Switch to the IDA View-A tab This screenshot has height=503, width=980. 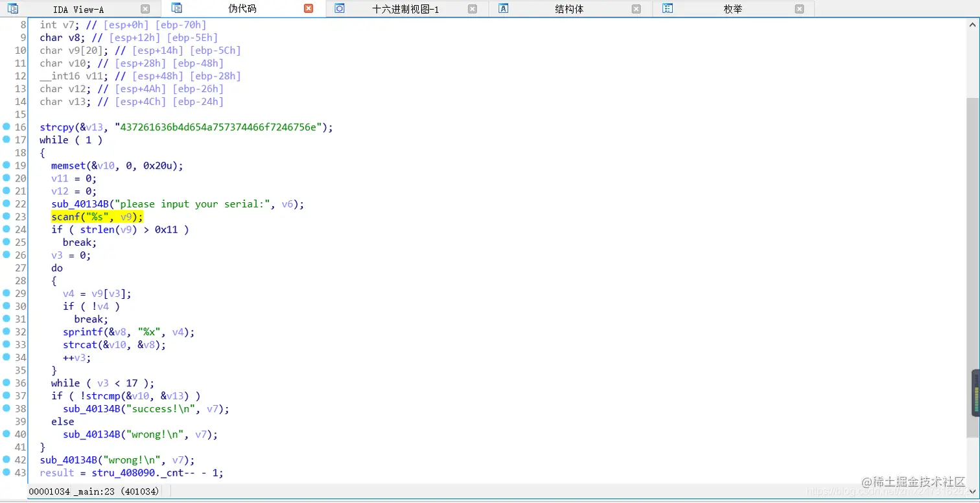point(79,9)
